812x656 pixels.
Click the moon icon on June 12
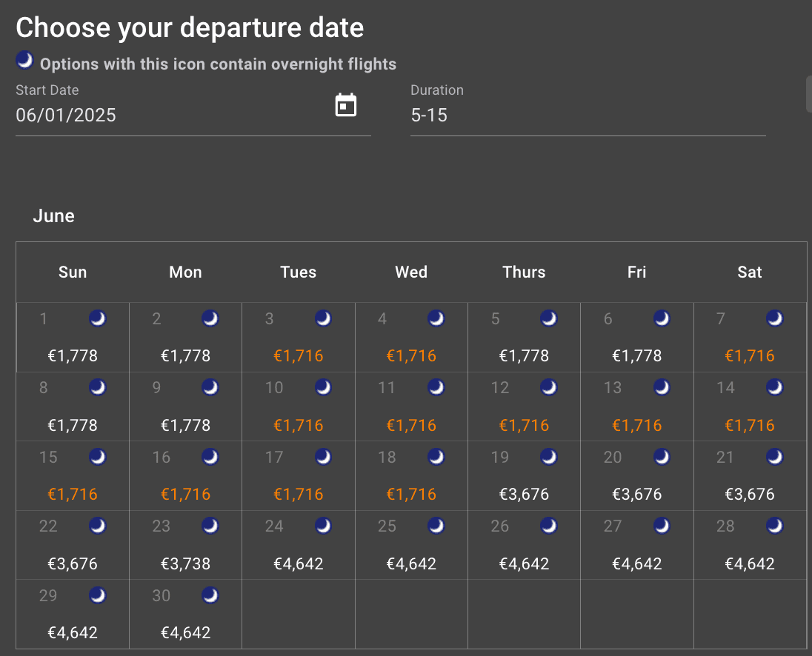(x=549, y=387)
